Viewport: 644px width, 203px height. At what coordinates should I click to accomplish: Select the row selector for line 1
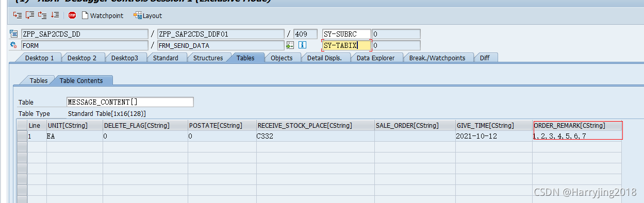tap(22, 136)
